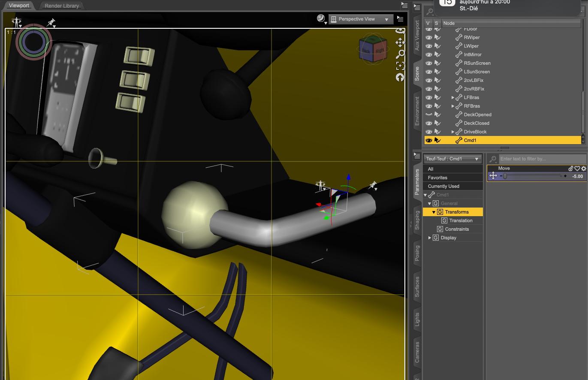Image resolution: width=588 pixels, height=380 pixels.
Task: Open the Perspective View camera dropdown
Action: click(x=361, y=19)
